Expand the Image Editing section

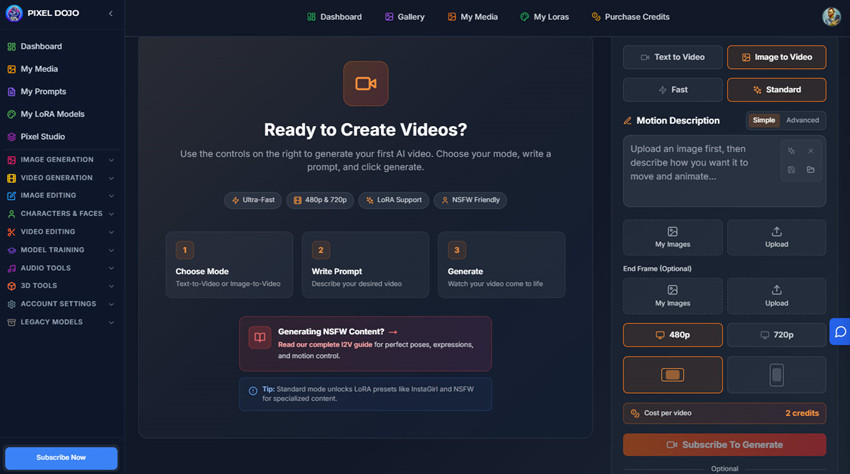(x=60, y=196)
